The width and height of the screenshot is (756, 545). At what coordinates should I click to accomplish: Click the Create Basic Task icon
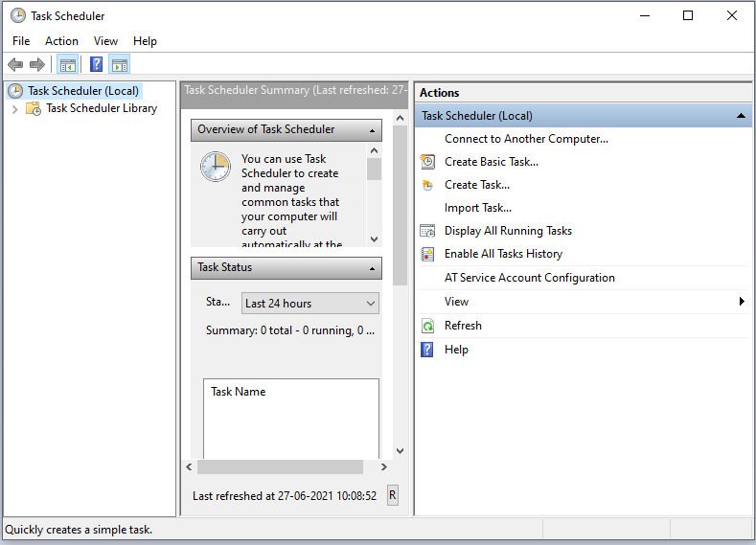[427, 162]
